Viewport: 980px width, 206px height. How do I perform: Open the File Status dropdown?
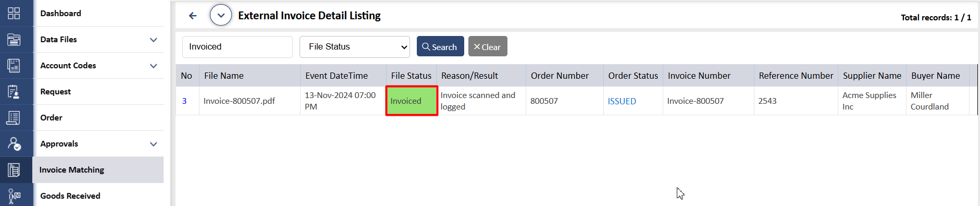355,47
